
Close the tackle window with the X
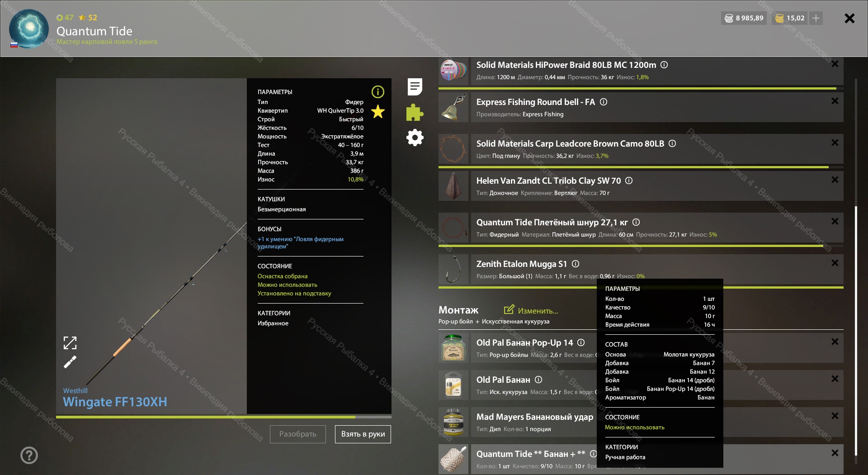click(x=849, y=18)
